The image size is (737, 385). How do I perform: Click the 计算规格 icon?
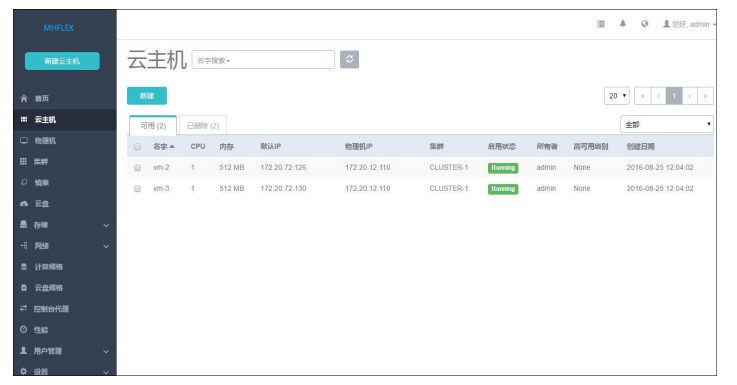[x=24, y=267]
